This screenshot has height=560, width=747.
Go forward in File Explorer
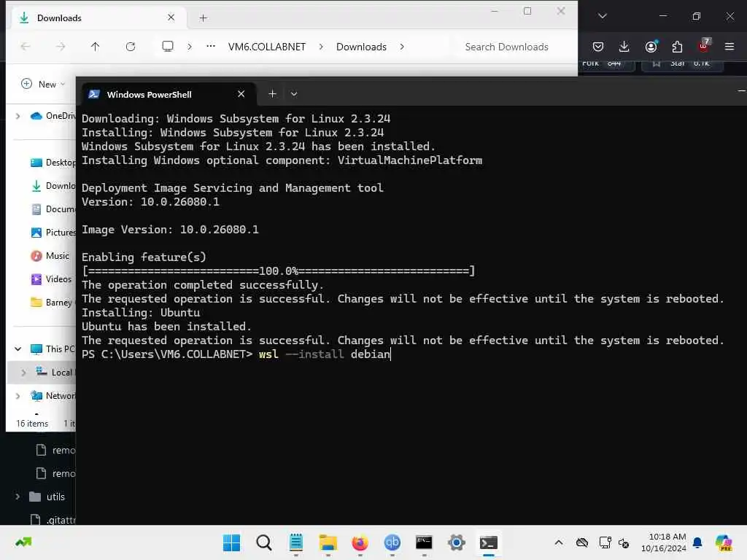(61, 47)
